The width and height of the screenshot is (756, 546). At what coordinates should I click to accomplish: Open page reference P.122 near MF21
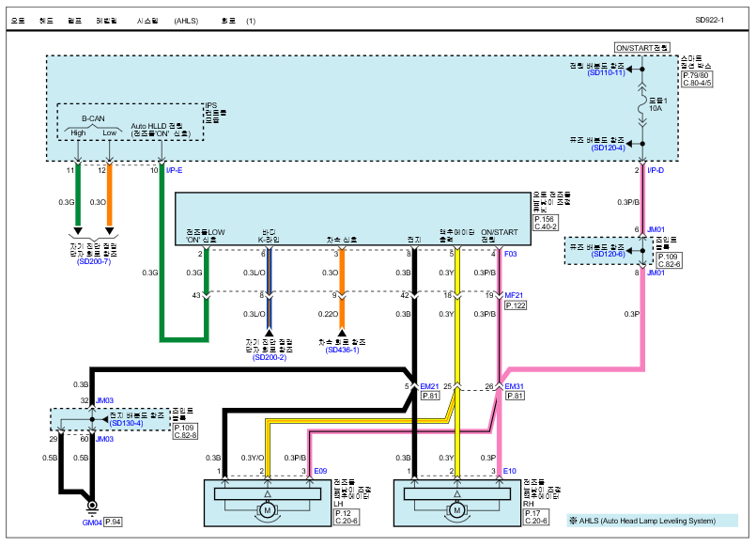click(516, 305)
